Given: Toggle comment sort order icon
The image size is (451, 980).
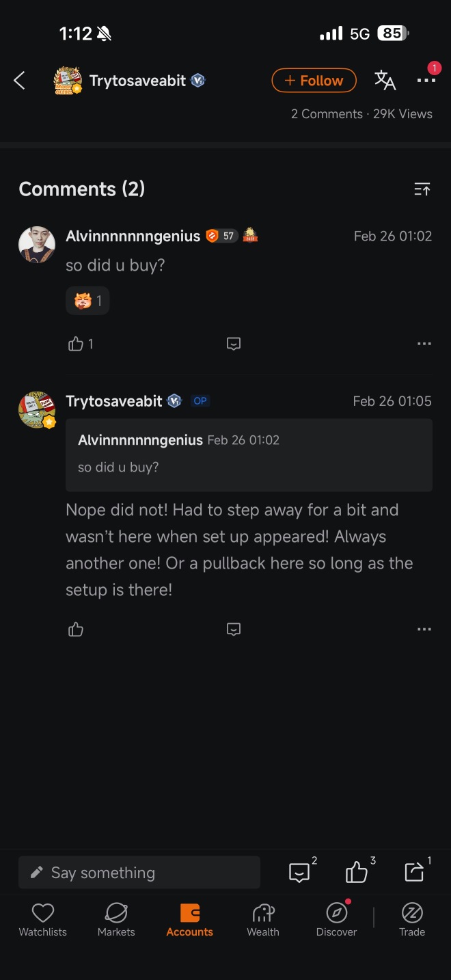Looking at the screenshot, I should pyautogui.click(x=422, y=189).
